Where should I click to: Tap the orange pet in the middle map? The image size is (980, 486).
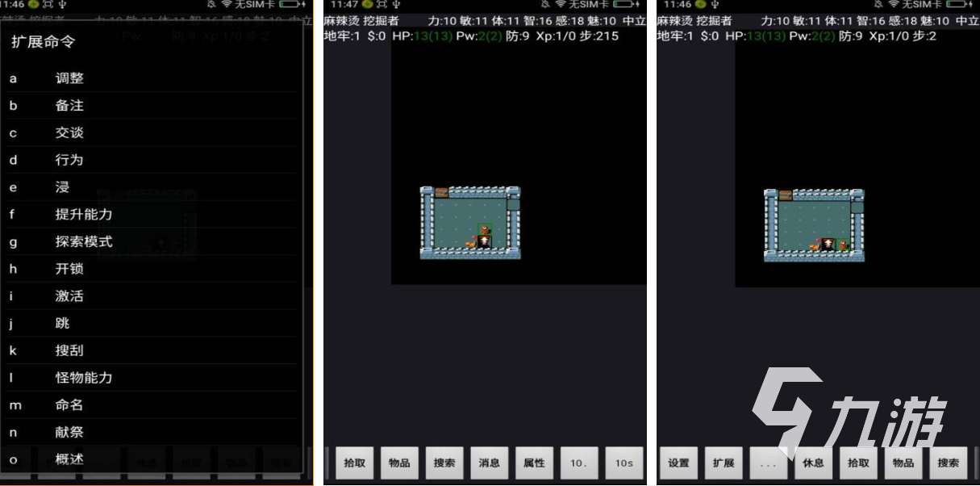point(471,242)
